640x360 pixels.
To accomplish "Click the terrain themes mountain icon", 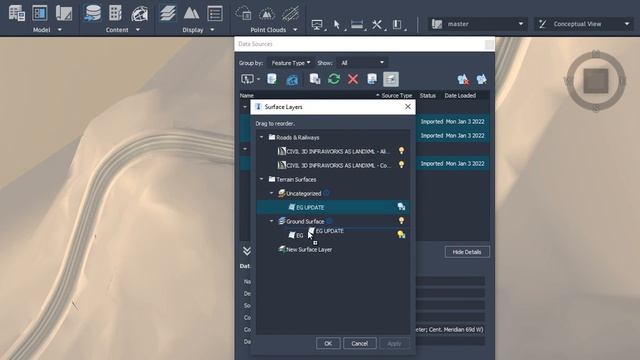I will 191,13.
